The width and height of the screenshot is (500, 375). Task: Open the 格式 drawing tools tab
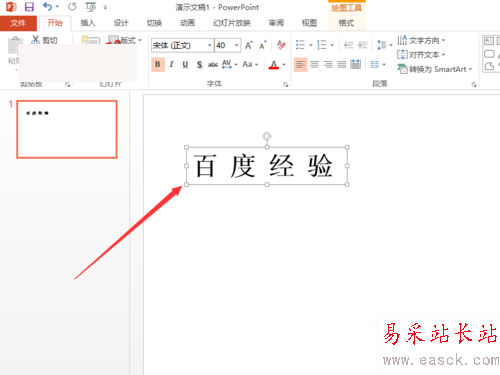coord(346,23)
